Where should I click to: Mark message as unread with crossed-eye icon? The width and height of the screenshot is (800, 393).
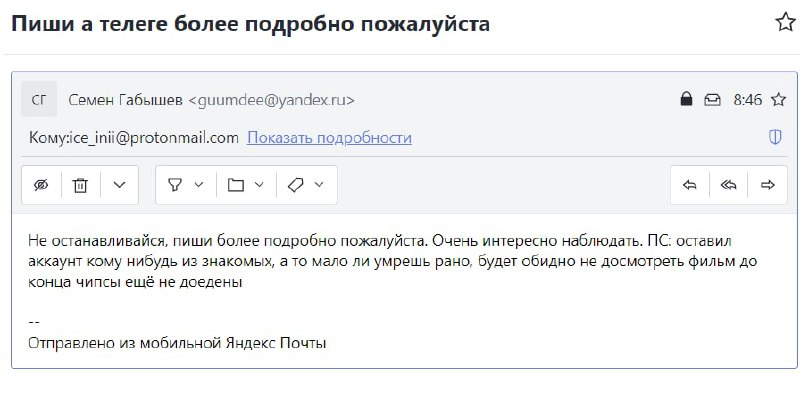click(41, 185)
